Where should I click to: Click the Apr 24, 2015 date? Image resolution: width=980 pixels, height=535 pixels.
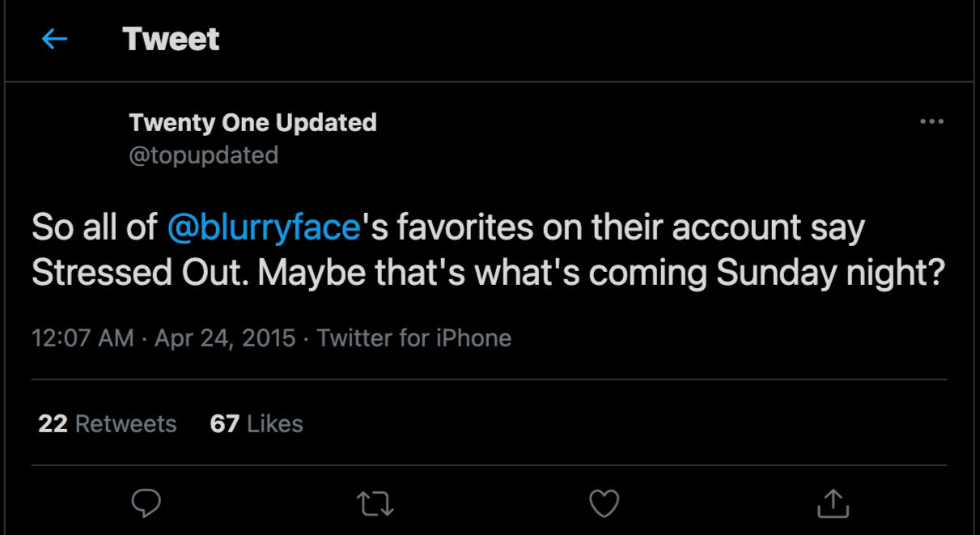tap(225, 338)
